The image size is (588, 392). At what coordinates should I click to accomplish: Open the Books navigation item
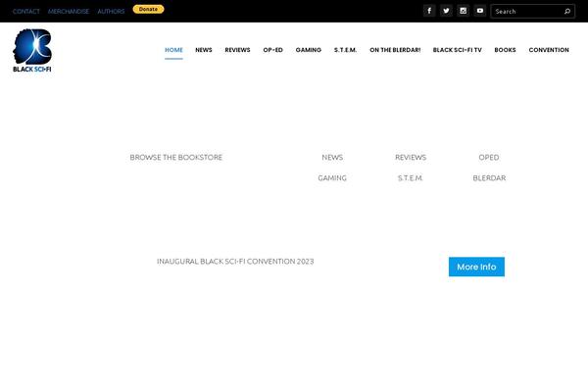point(505,50)
